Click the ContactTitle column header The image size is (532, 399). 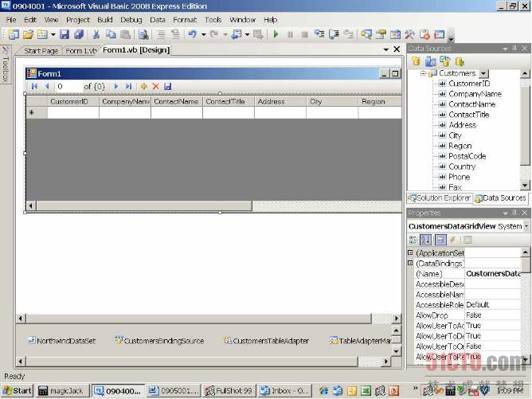pyautogui.click(x=229, y=101)
